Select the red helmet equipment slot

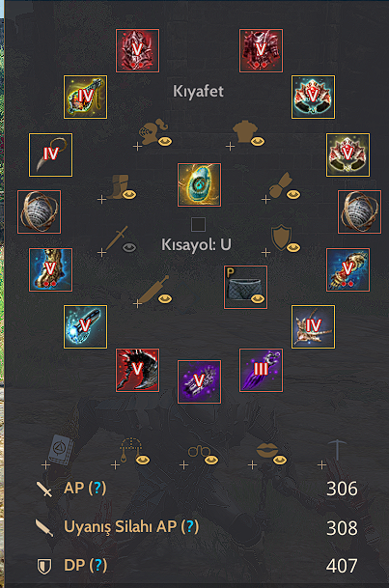coord(137,50)
